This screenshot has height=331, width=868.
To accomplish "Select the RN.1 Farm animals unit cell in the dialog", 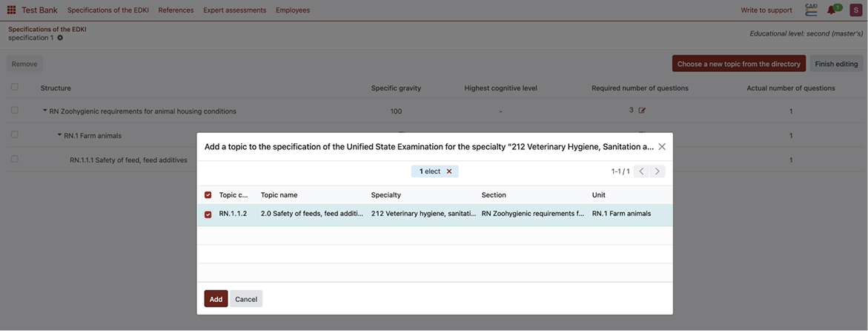I will [621, 214].
